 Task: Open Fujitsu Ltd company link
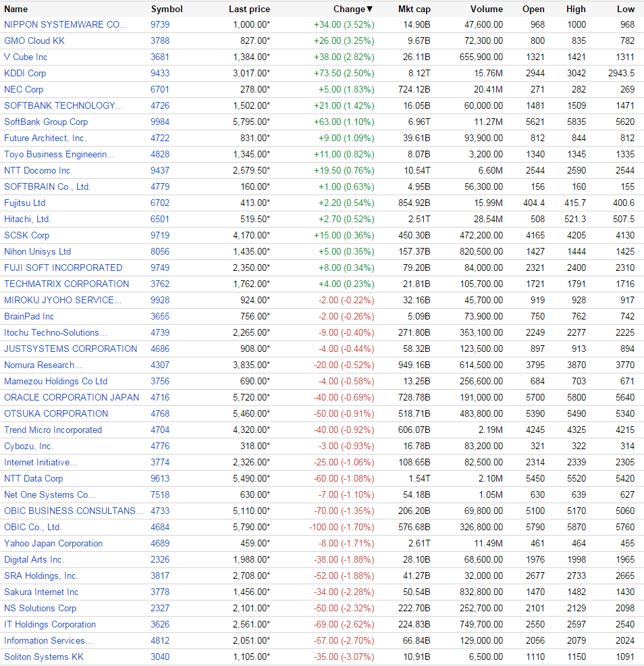24,203
